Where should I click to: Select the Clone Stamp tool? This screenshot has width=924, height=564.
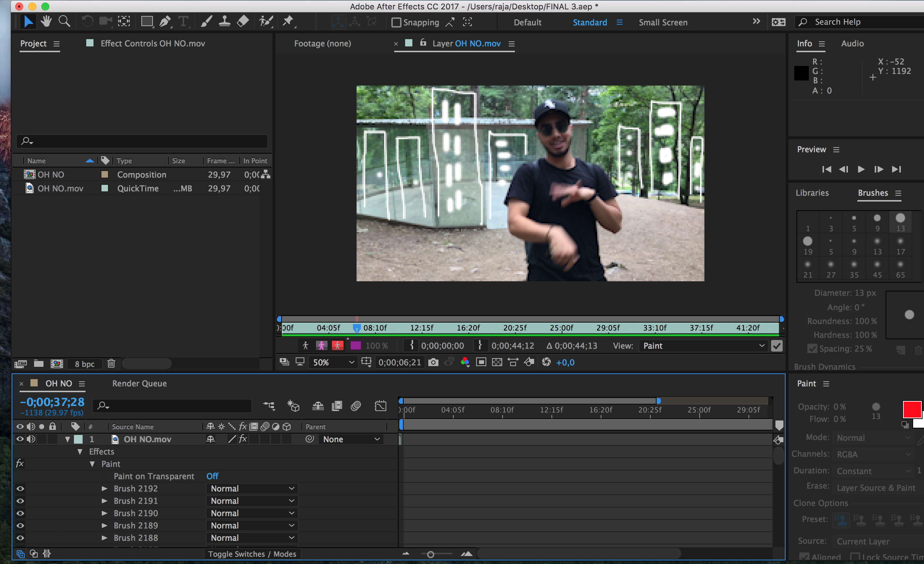(224, 21)
